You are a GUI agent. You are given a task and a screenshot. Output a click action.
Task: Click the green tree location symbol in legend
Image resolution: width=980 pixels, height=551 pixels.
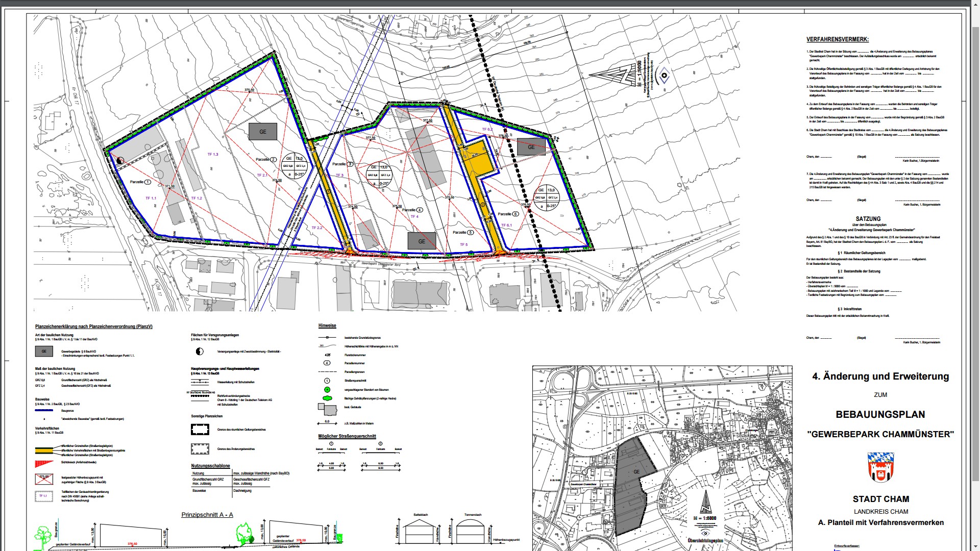[x=327, y=389]
